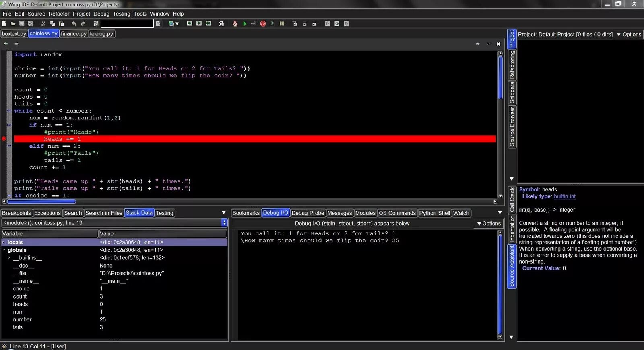
Task: Click the up stack frame icon
Action: coord(327,24)
